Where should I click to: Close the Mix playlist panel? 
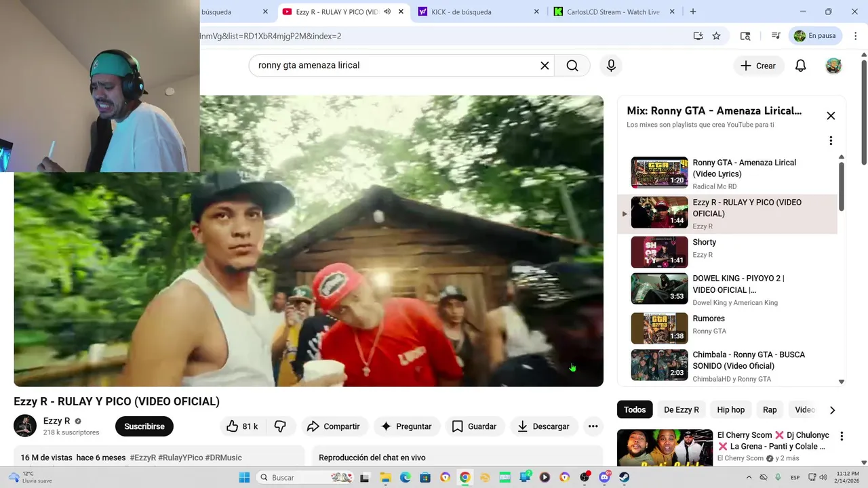(831, 116)
